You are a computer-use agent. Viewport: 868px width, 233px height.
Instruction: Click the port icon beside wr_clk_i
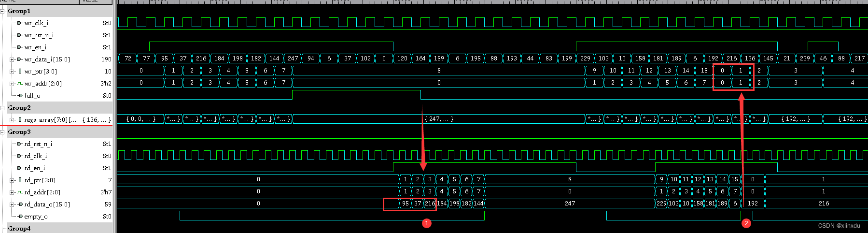point(20,23)
